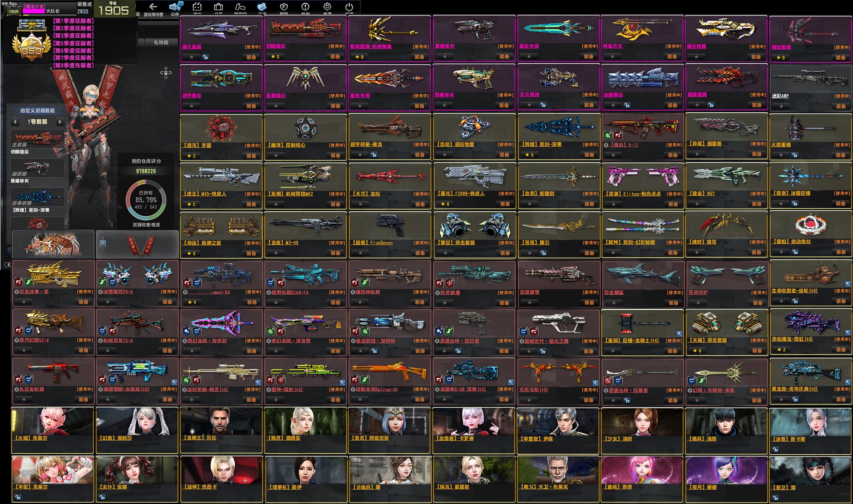
Task: Open the 公告 announcements speaker icon
Action: click(x=174, y=7)
